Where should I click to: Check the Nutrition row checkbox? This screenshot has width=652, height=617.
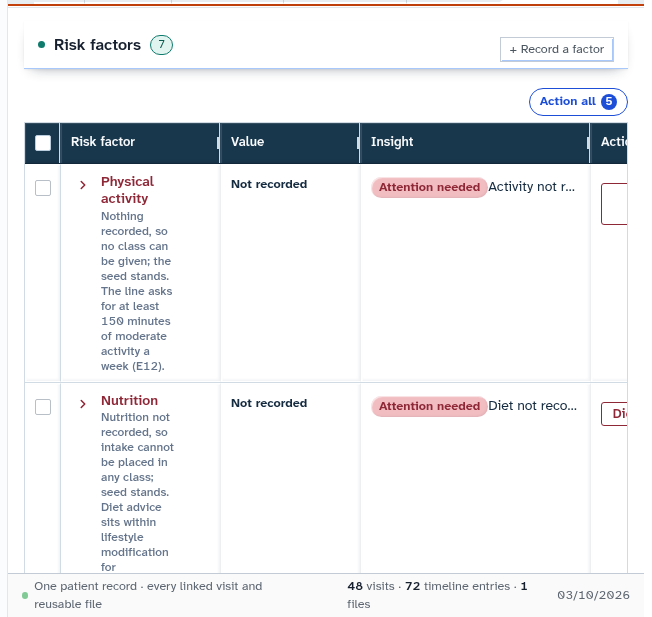43,407
